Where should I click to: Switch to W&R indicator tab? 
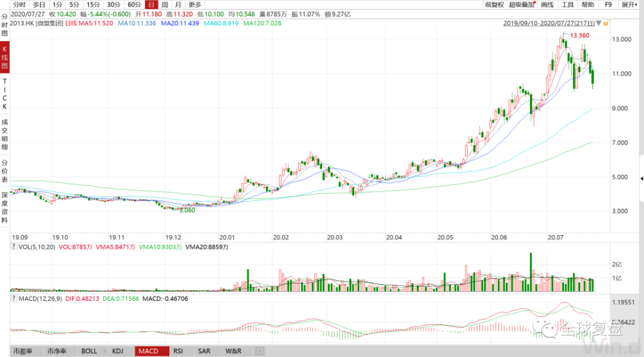[x=233, y=351]
